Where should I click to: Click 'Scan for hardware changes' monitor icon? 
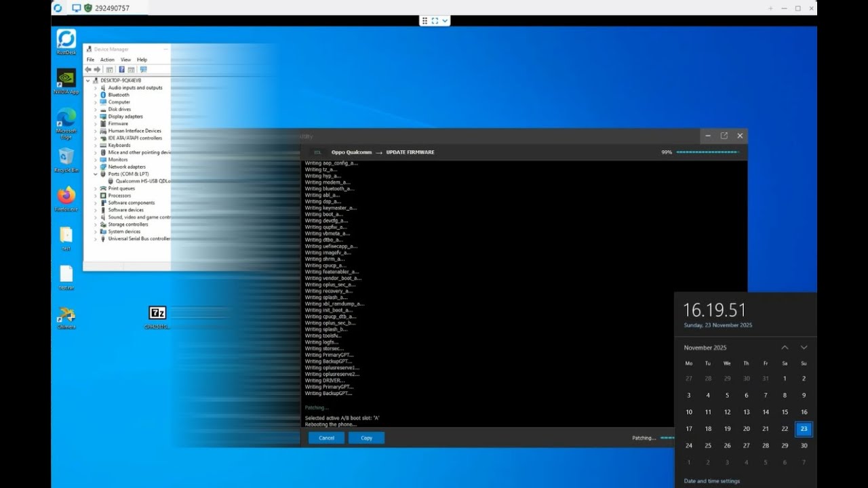click(x=143, y=69)
